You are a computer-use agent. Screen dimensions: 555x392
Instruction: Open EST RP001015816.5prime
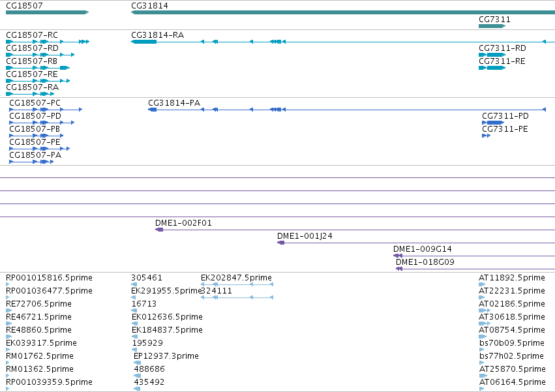click(49, 278)
